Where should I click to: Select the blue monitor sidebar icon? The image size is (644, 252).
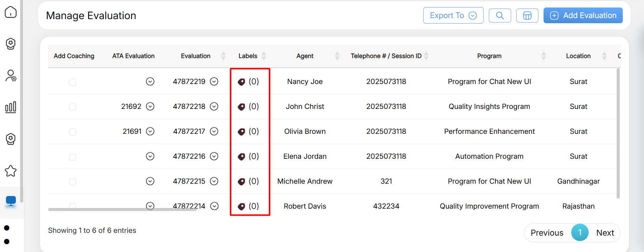11,201
